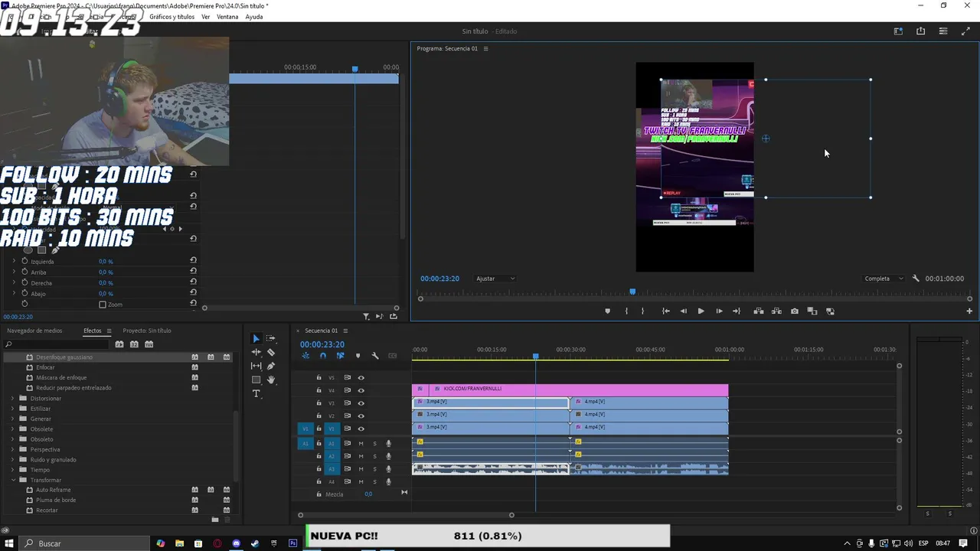This screenshot has width=980, height=551.
Task: Click the Extract button
Action: (776, 311)
